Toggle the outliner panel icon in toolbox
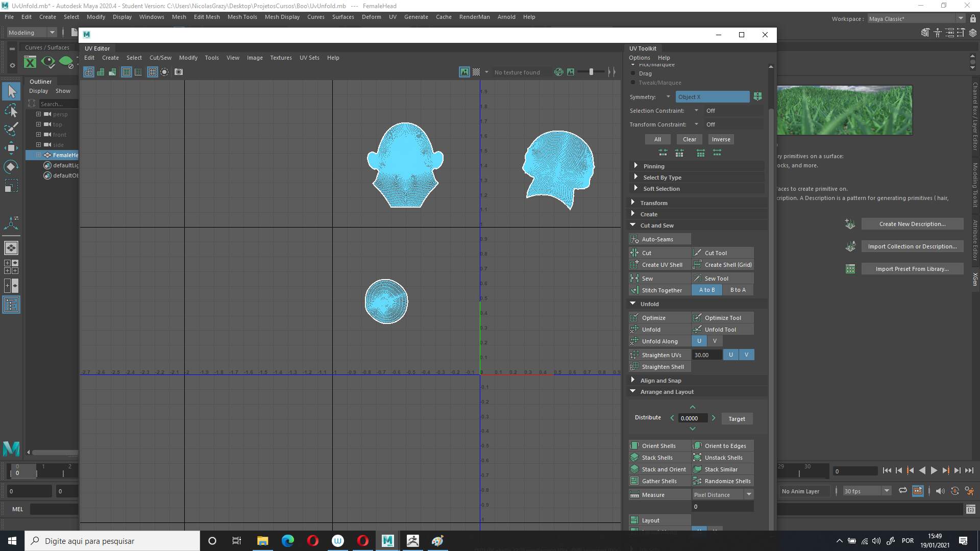 pos(11,305)
